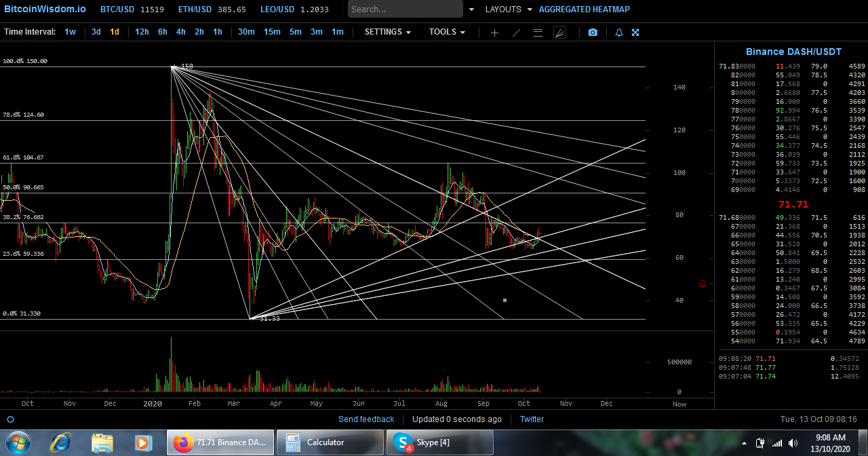Open the BTC/USD ticker

[x=132, y=9]
